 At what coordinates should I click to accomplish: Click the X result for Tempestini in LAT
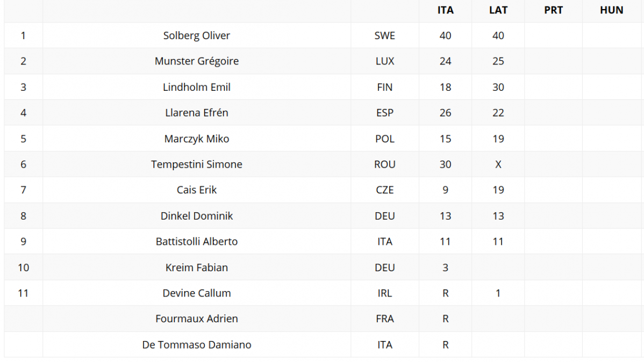[x=498, y=164]
